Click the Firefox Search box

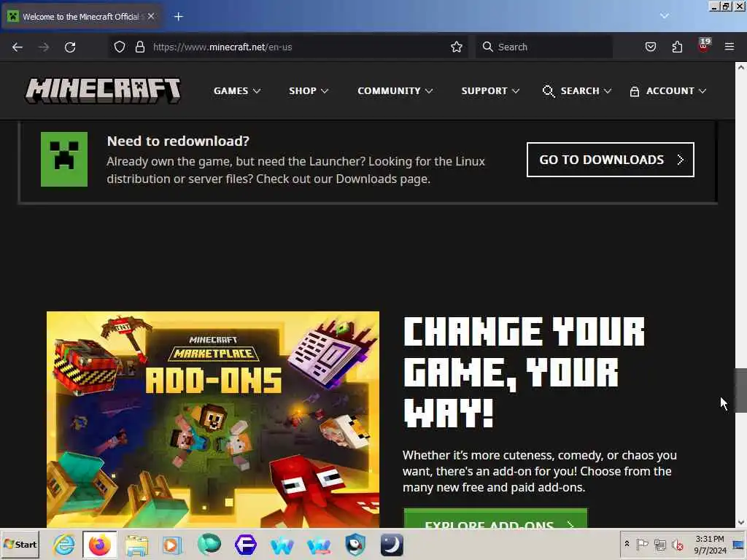coord(544,47)
